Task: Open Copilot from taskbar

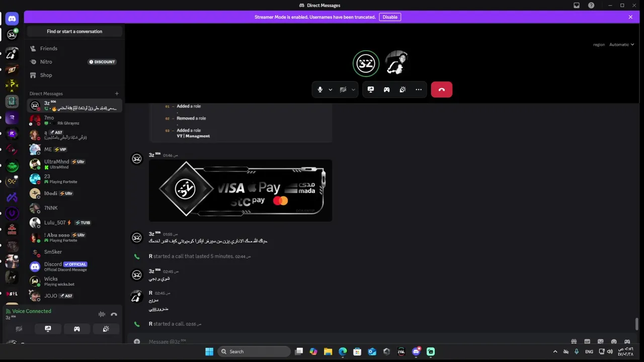Action: 313,351
